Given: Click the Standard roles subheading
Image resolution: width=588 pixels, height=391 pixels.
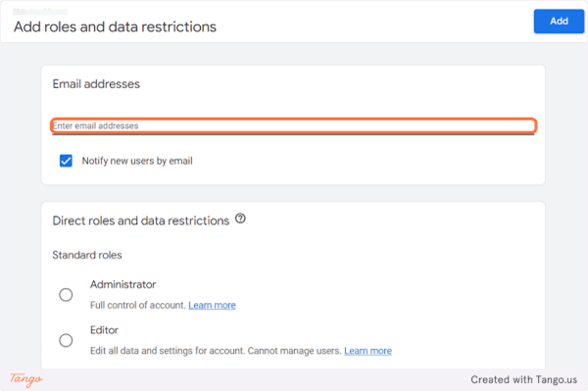Looking at the screenshot, I should tap(87, 256).
